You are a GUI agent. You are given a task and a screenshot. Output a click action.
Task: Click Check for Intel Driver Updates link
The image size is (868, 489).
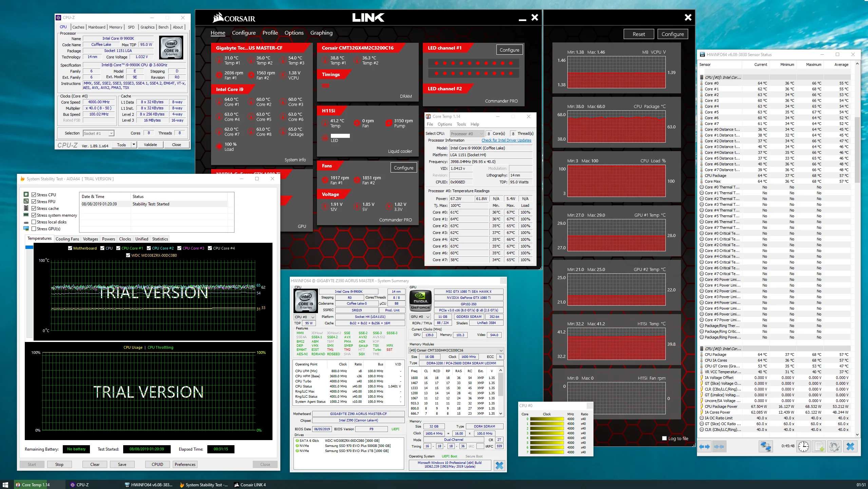pos(506,140)
